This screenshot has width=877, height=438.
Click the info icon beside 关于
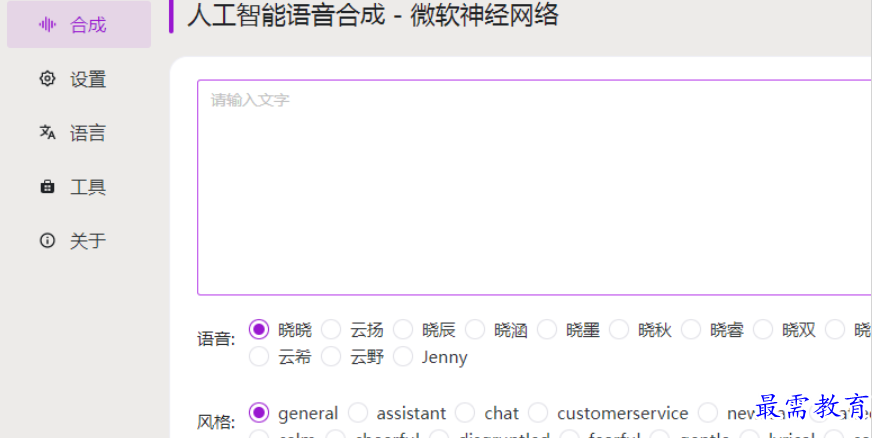point(48,241)
